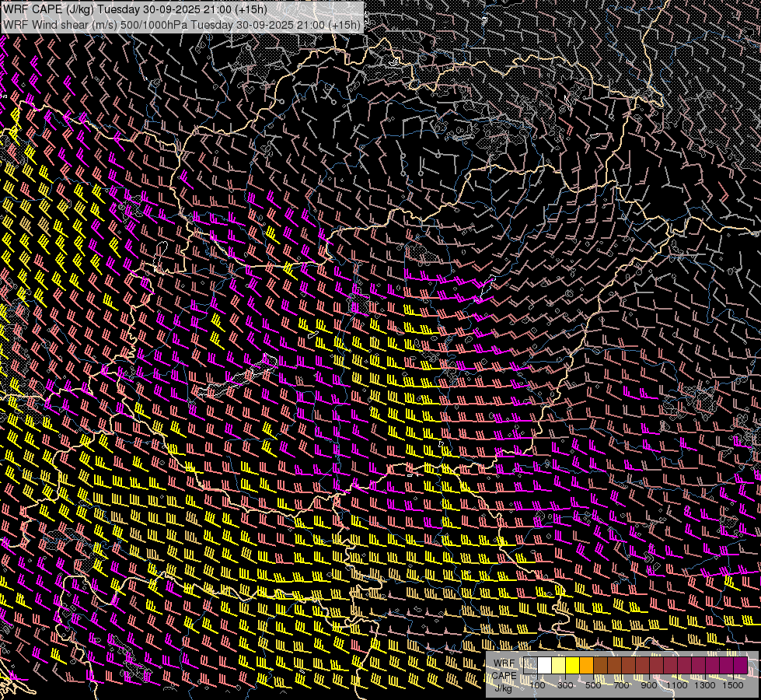Click the 900 label on legend scale
Viewport: 761px width, 700px height.
click(649, 685)
